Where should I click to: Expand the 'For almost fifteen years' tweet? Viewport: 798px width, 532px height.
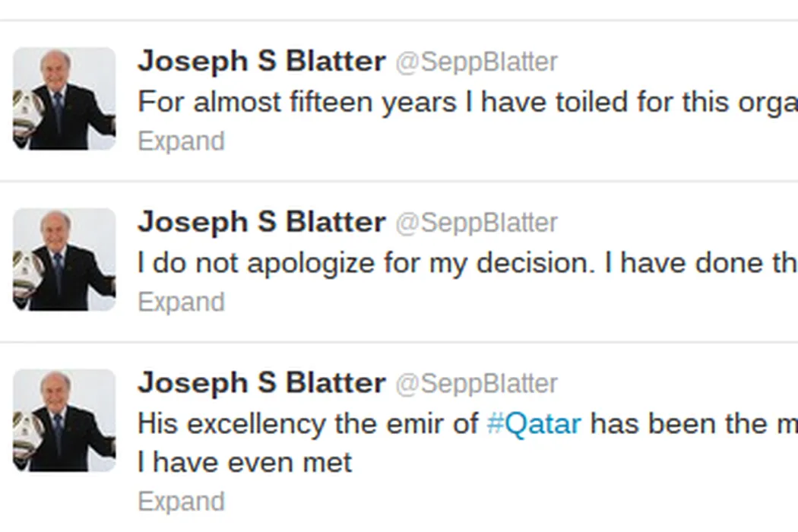pyautogui.click(x=181, y=141)
